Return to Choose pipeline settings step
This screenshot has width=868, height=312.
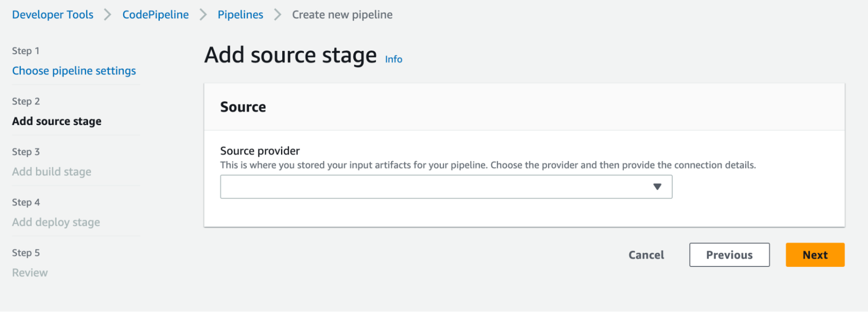click(74, 71)
